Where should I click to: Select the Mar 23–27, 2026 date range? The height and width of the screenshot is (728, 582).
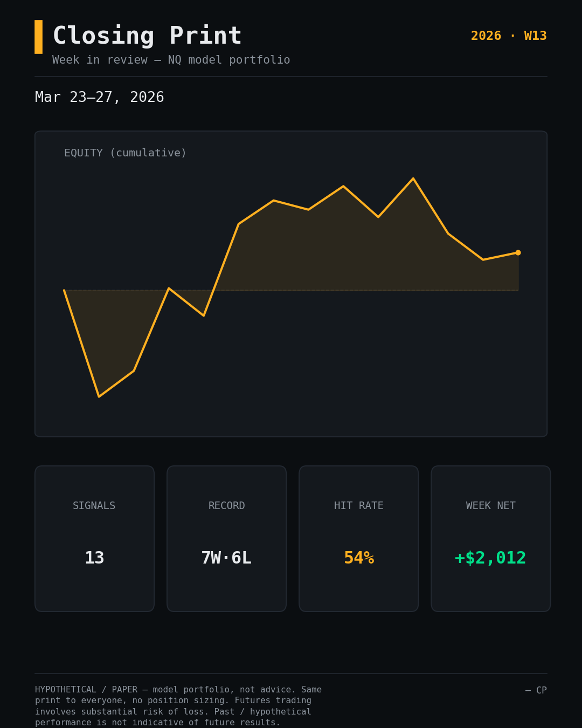100,97
